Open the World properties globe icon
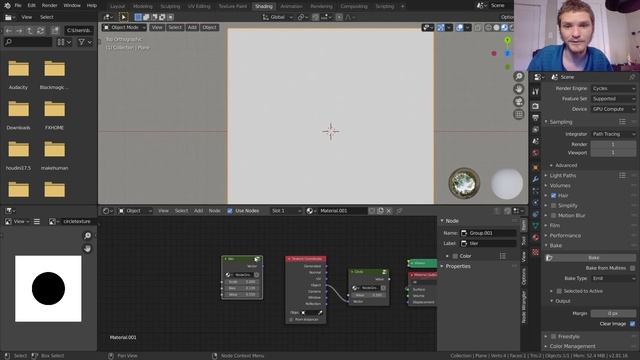 coord(536,153)
